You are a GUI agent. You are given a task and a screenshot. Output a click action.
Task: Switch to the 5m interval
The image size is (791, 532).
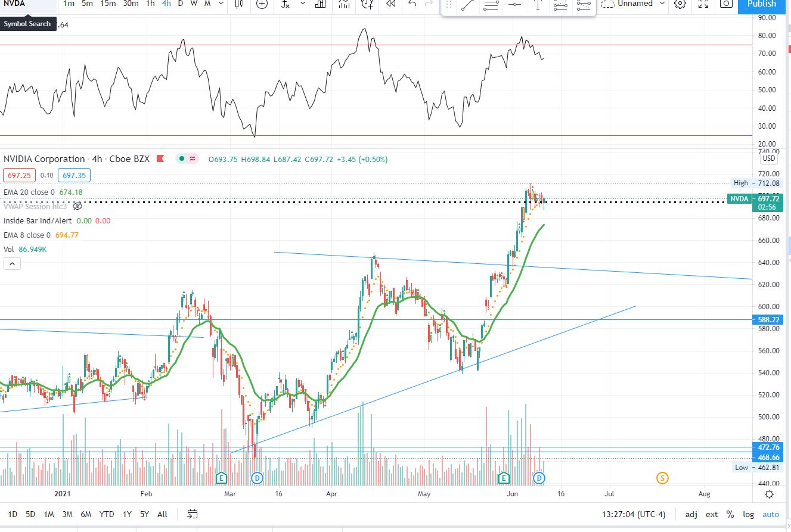click(x=88, y=4)
